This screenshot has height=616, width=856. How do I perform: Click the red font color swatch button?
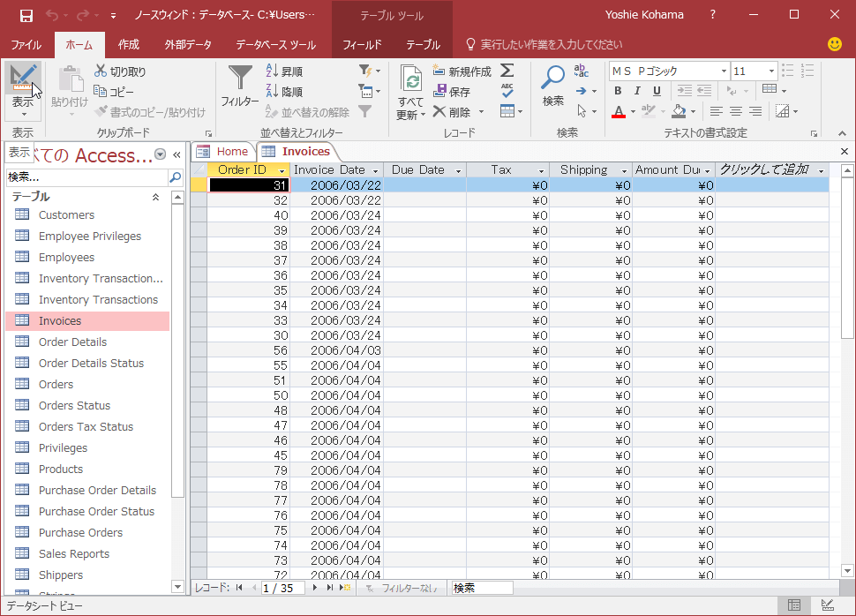618,112
